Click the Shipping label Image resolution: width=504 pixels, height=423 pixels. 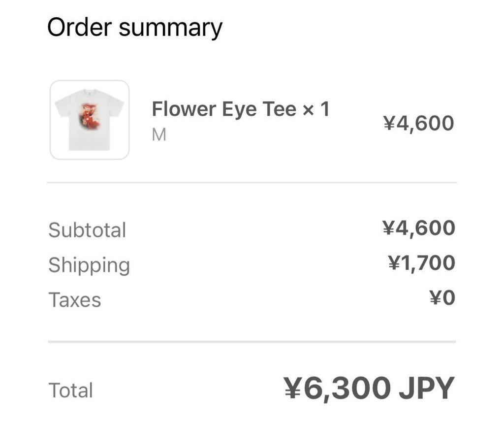89,265
